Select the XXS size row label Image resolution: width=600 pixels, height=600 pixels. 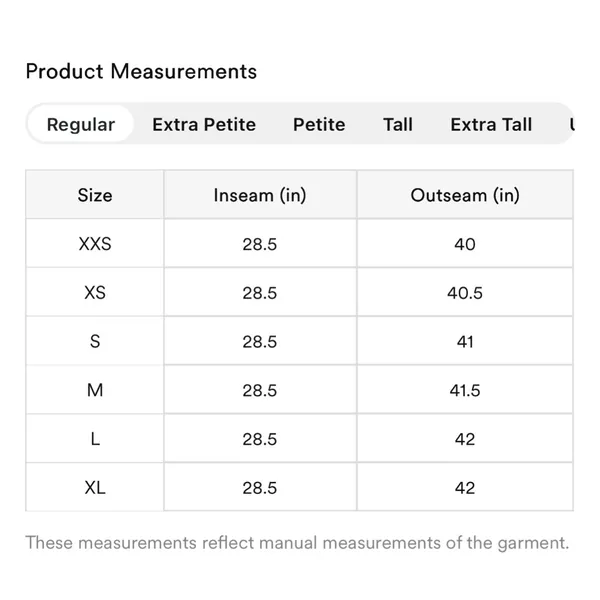point(95,244)
